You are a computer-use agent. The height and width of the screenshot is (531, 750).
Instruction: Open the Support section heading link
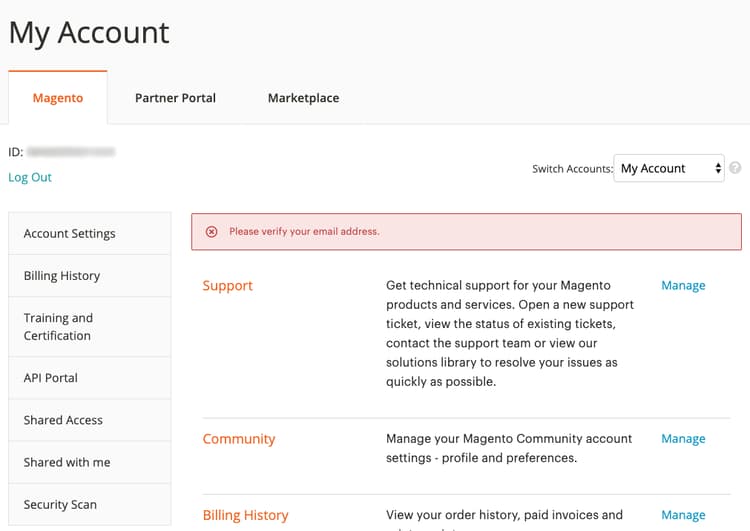click(228, 285)
